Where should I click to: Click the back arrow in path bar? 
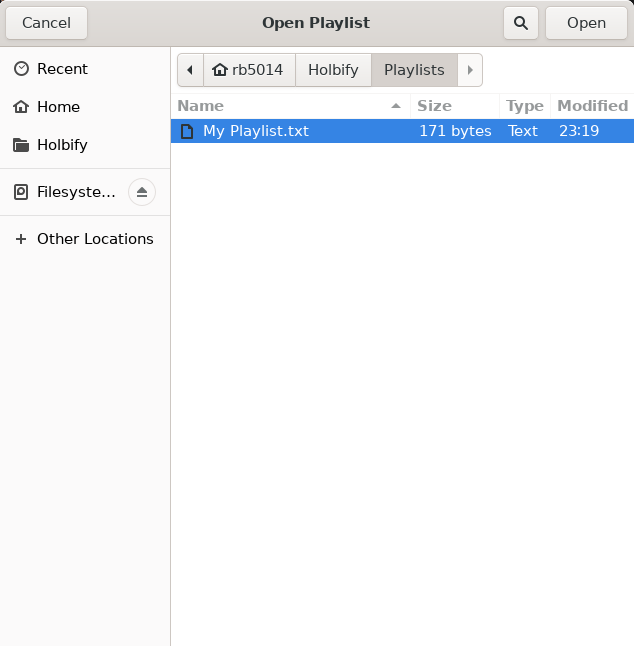(x=190, y=70)
